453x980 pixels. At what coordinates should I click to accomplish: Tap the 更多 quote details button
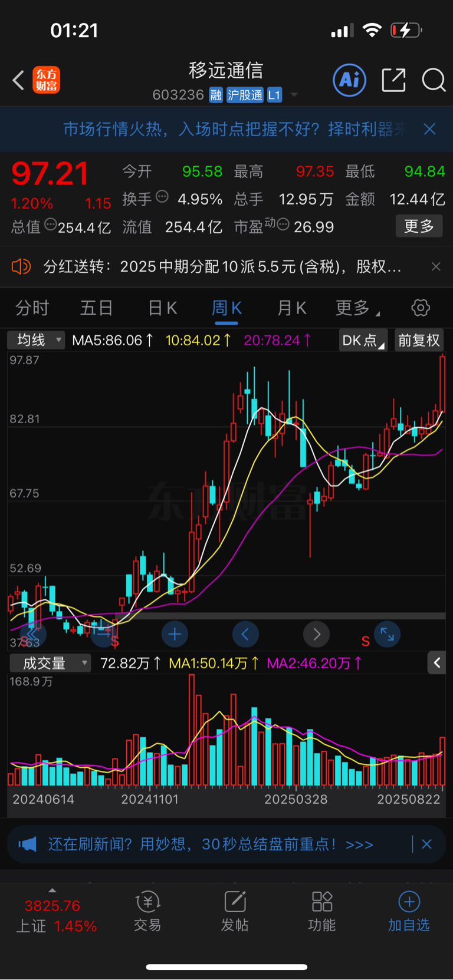[x=419, y=226]
